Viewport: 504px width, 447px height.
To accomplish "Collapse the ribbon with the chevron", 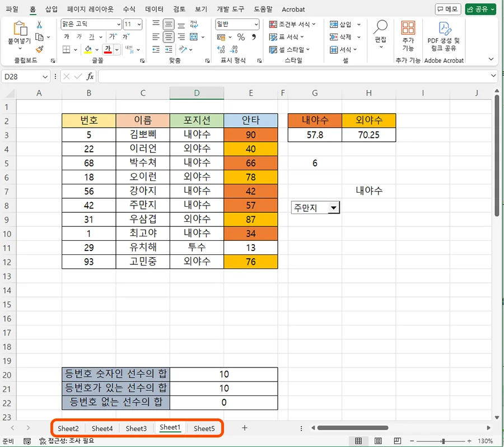I will [491, 59].
